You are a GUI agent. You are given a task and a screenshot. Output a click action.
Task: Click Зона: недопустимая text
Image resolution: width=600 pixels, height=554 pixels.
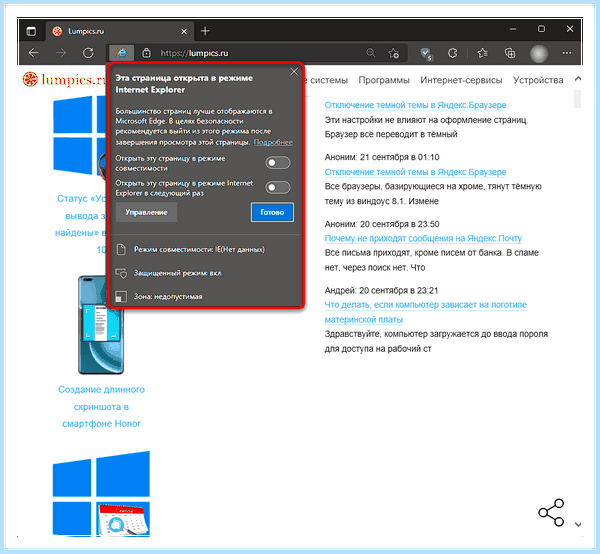[x=168, y=297]
